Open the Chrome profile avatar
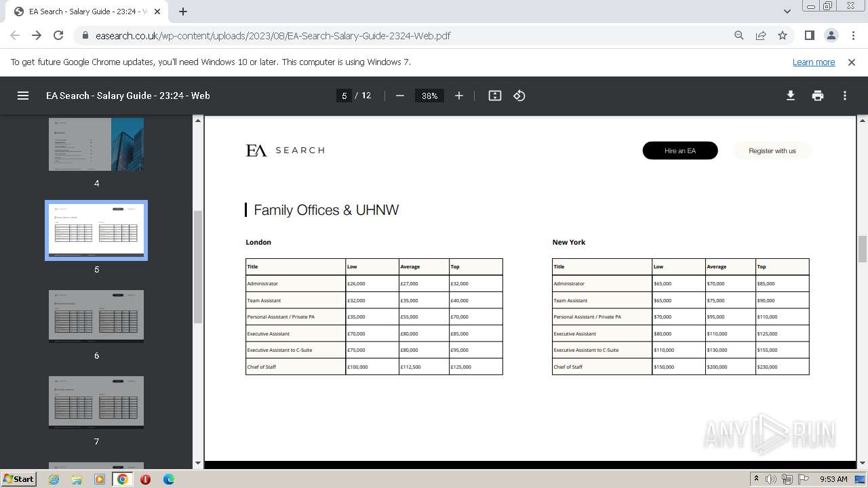The height and width of the screenshot is (488, 868). pyautogui.click(x=831, y=35)
